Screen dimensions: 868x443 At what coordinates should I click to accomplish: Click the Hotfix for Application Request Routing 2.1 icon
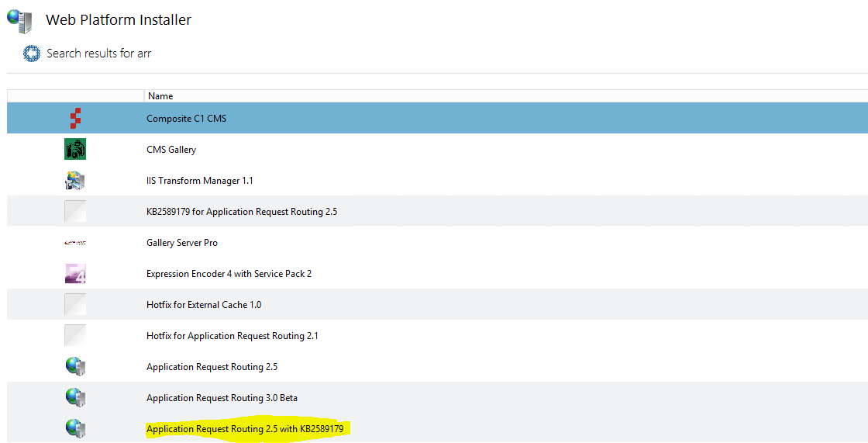(75, 335)
